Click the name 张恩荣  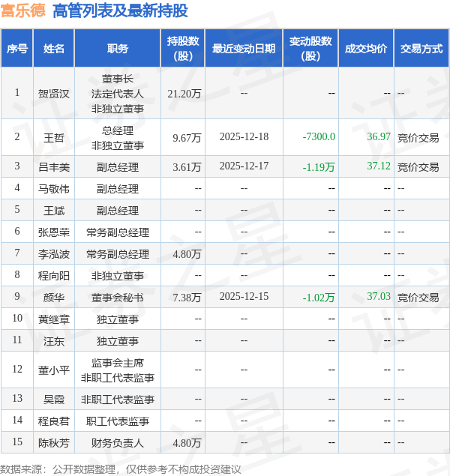point(54,232)
